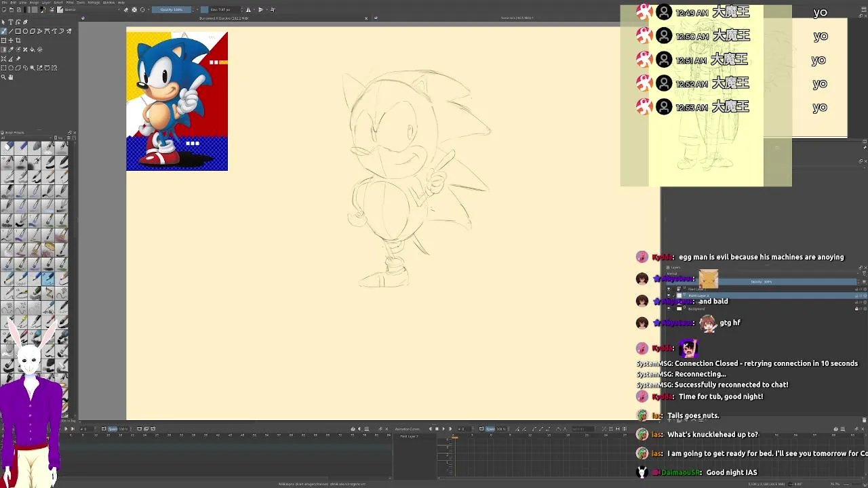
Task: Select the Color Sampler eyedropper tool
Action: click(x=11, y=49)
